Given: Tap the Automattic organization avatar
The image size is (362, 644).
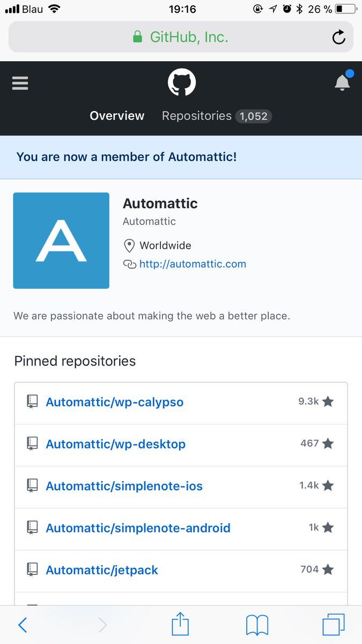Looking at the screenshot, I should (61, 240).
